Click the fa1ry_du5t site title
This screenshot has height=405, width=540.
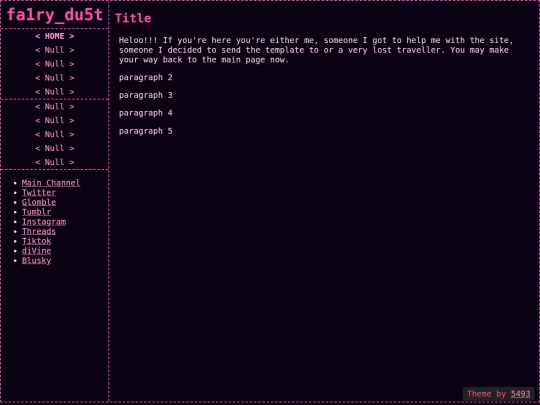tap(55, 15)
